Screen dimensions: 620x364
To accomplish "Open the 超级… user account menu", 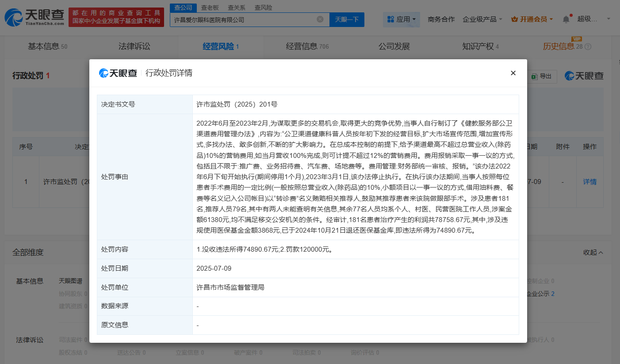I will [594, 19].
